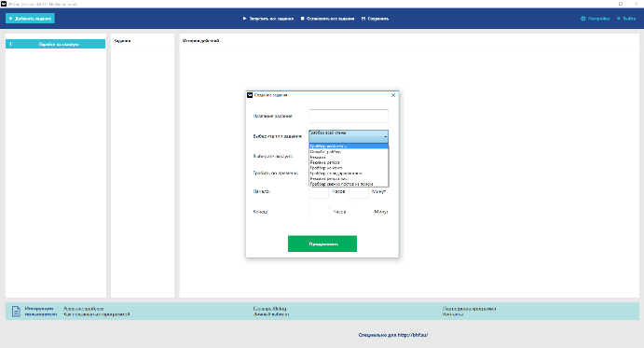Open settings via the gear icon
644x348 pixels.
(x=582, y=19)
